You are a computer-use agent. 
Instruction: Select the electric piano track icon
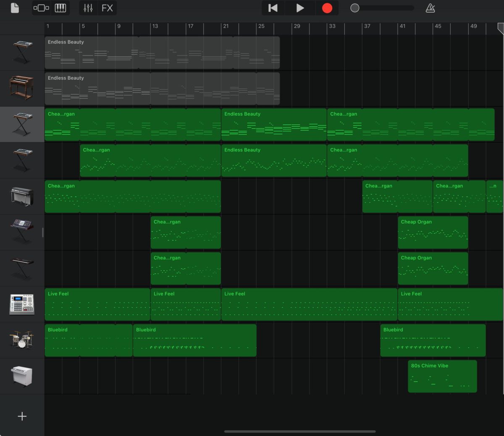(x=22, y=196)
